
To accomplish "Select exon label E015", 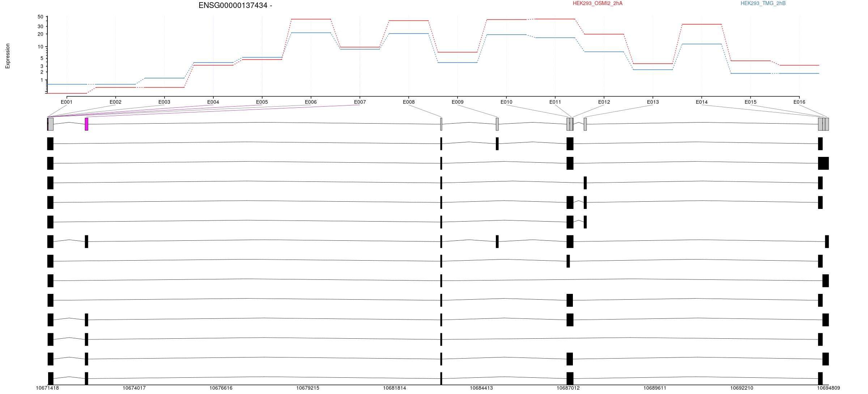I will pos(750,102).
